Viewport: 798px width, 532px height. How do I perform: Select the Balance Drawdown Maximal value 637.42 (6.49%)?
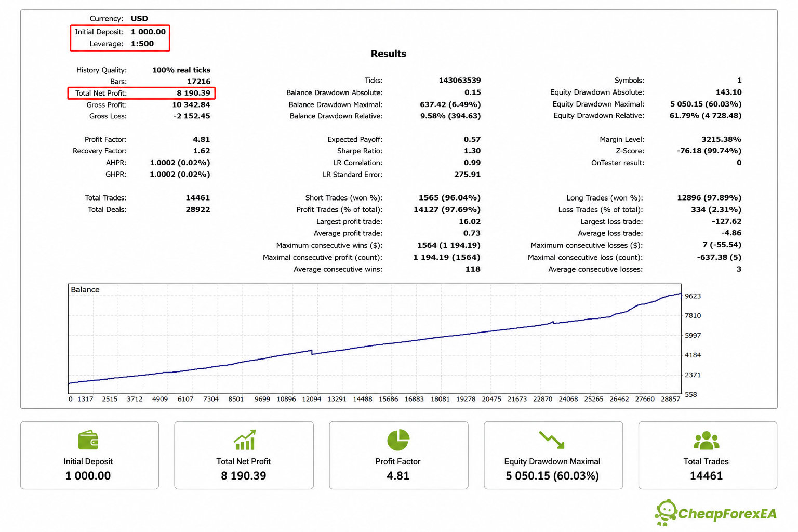click(450, 104)
